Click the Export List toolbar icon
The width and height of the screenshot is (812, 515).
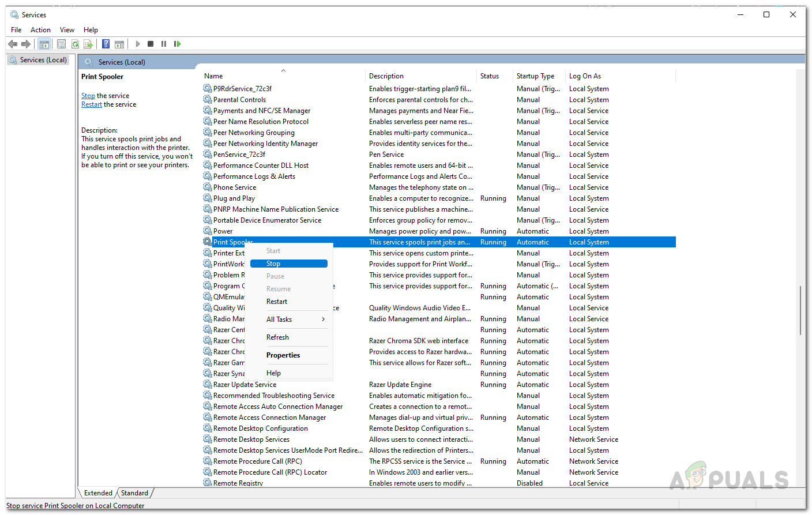point(88,44)
